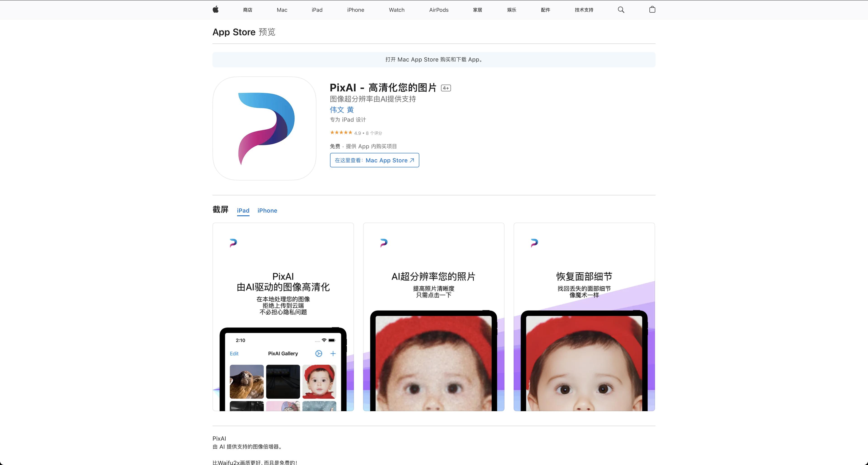Open the Watch navigation item
The width and height of the screenshot is (868, 465).
point(397,10)
